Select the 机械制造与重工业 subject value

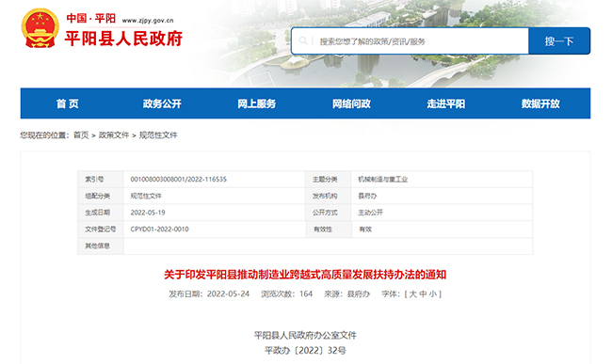pyautogui.click(x=383, y=180)
